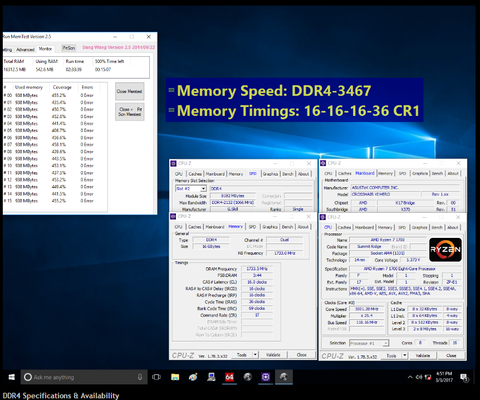Click the Used memory column header

pyautogui.click(x=29, y=87)
